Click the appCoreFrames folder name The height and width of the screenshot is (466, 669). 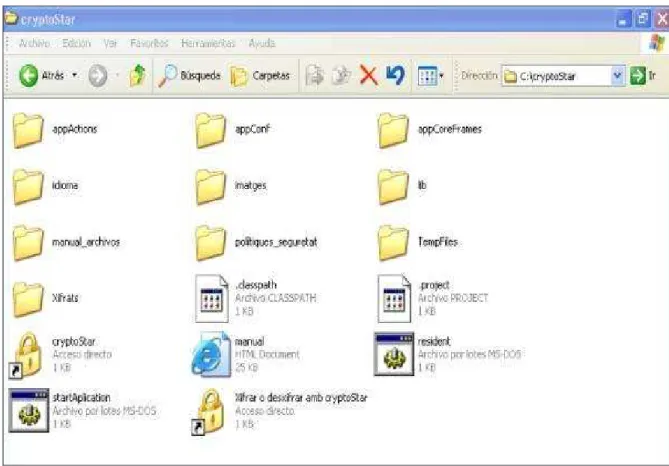pos(450,129)
